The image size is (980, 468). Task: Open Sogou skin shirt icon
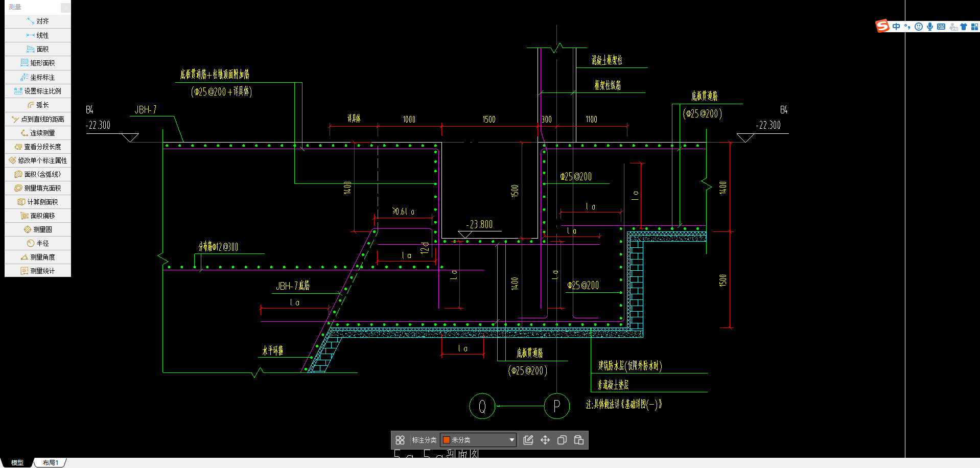[964, 27]
